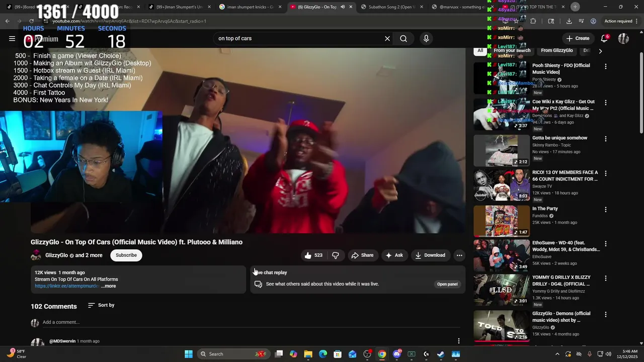Clear the 'on top of cars' search text
Screen dimensions: 644x362
(x=387, y=38)
